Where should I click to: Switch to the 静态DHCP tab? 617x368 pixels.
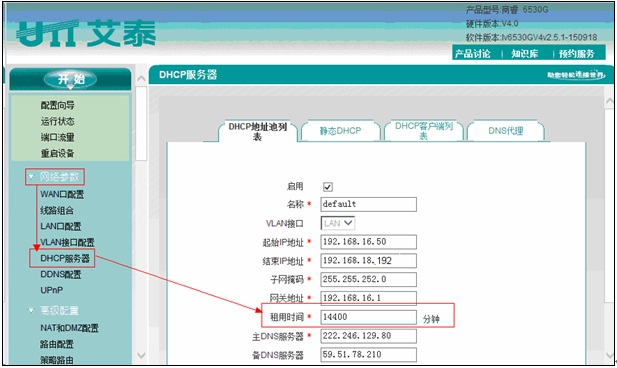[x=340, y=131]
